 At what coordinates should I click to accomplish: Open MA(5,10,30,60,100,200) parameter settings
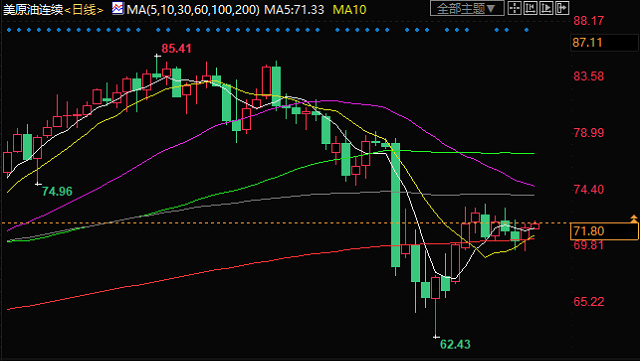tap(193, 9)
